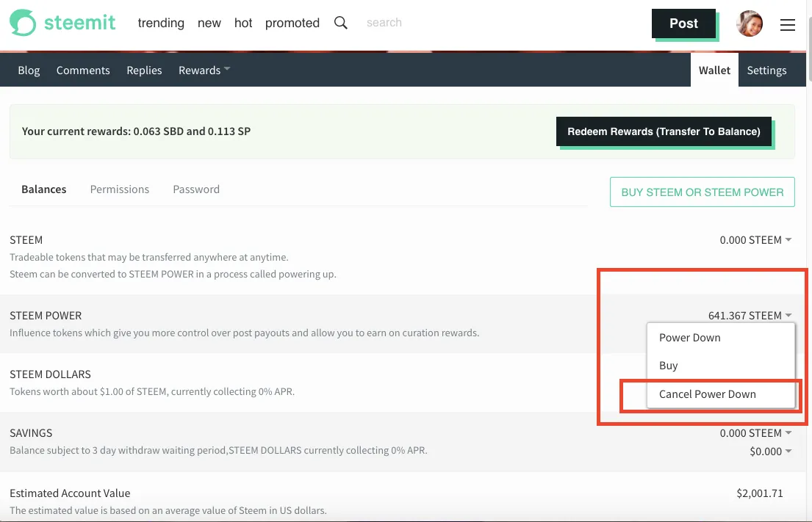Click the Post button

click(x=683, y=23)
